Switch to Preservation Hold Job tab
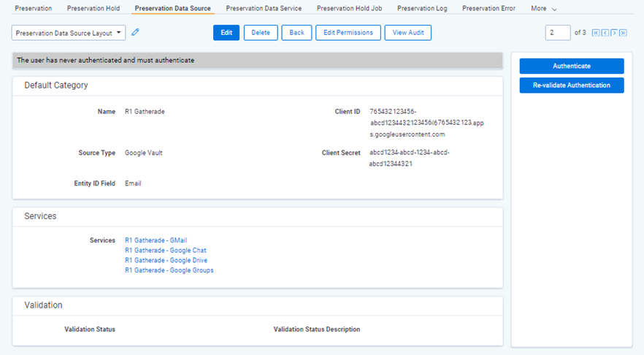The image size is (644, 355). click(x=349, y=8)
